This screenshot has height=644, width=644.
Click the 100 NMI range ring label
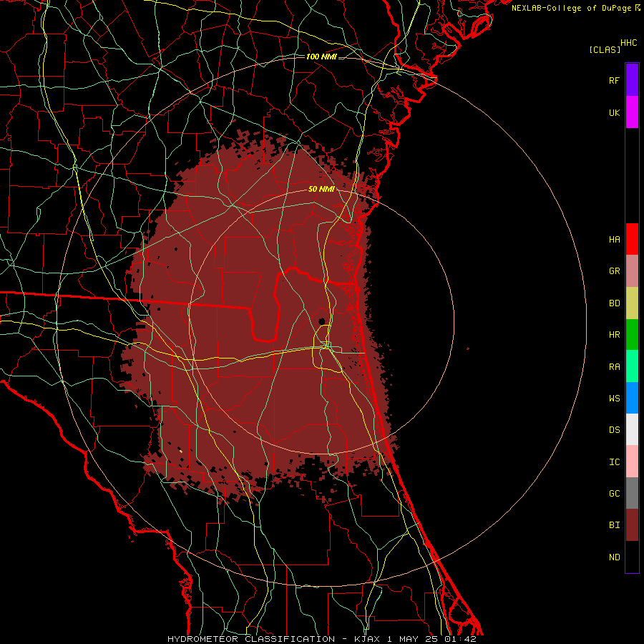coord(321,57)
